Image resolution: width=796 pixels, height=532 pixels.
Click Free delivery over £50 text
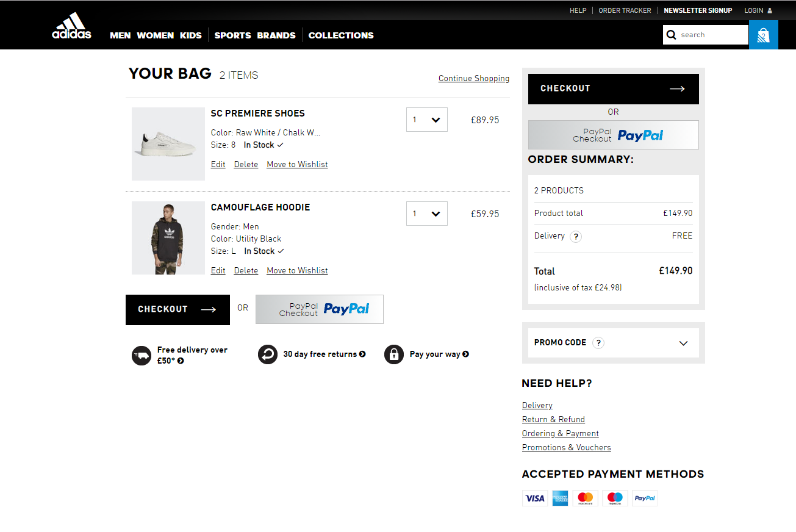pos(192,355)
